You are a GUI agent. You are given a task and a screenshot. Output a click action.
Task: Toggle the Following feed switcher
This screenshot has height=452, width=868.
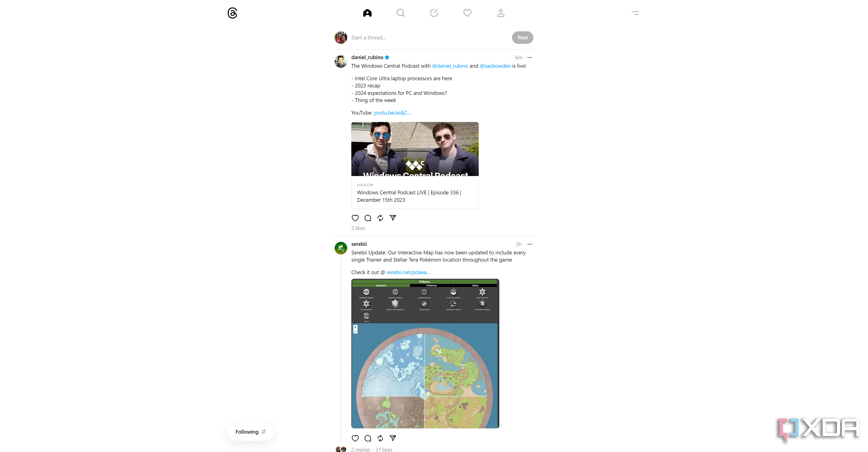pos(250,432)
